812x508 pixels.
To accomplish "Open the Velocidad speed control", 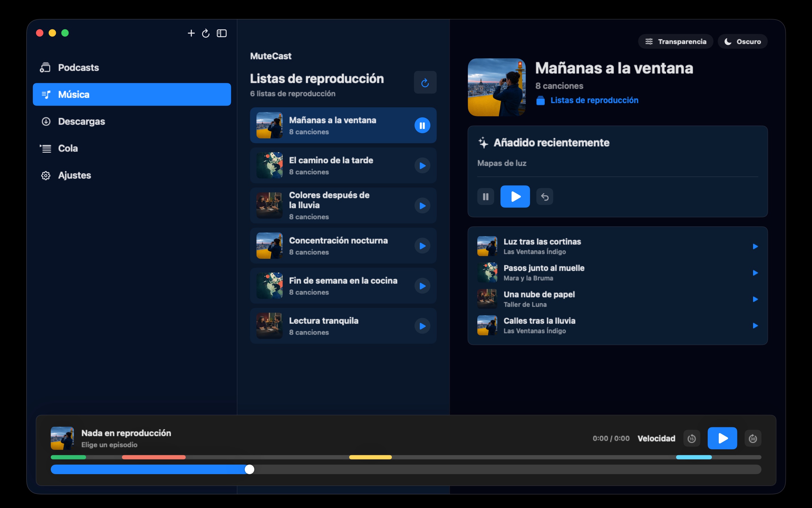I will 656,439.
